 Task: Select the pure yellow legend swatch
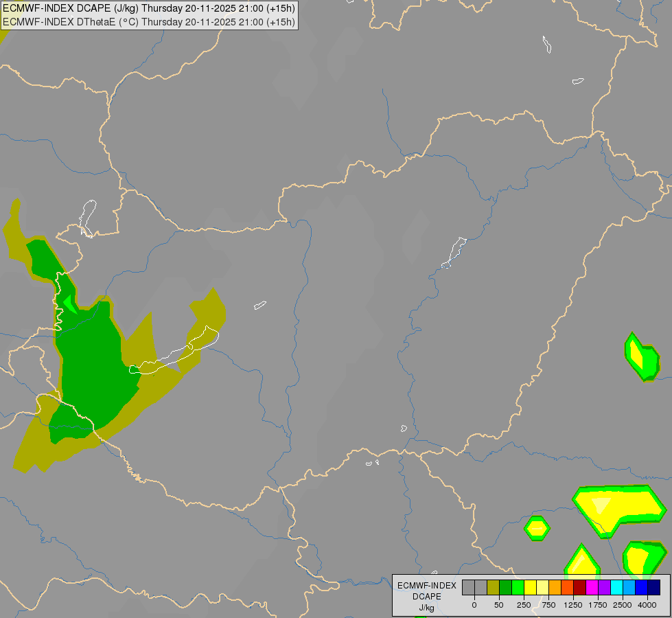[531, 588]
